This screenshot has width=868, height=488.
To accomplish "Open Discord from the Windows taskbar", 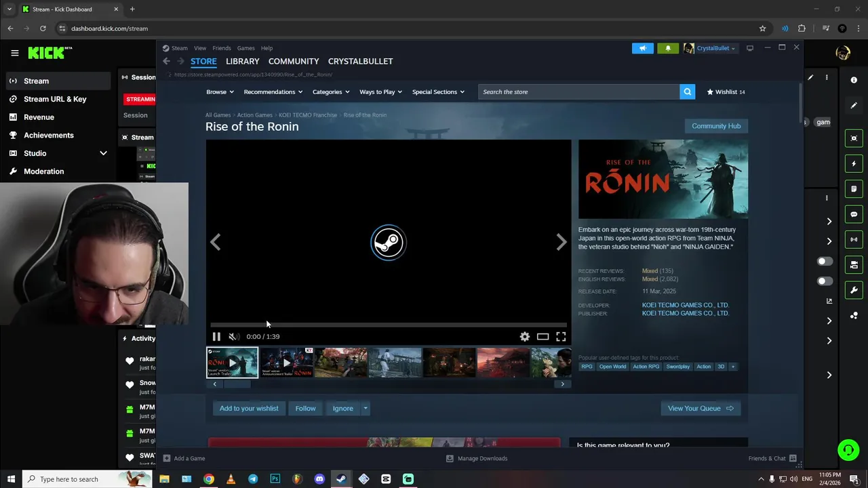I will click(x=319, y=479).
